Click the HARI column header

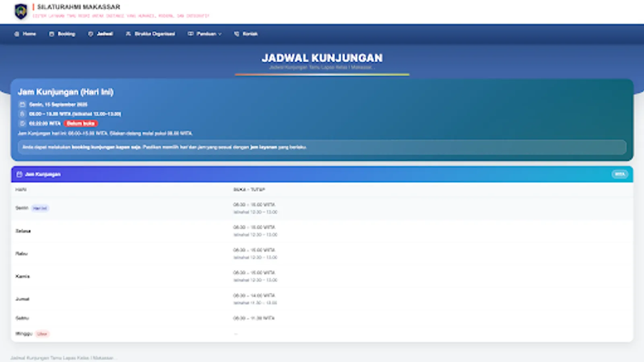21,189
